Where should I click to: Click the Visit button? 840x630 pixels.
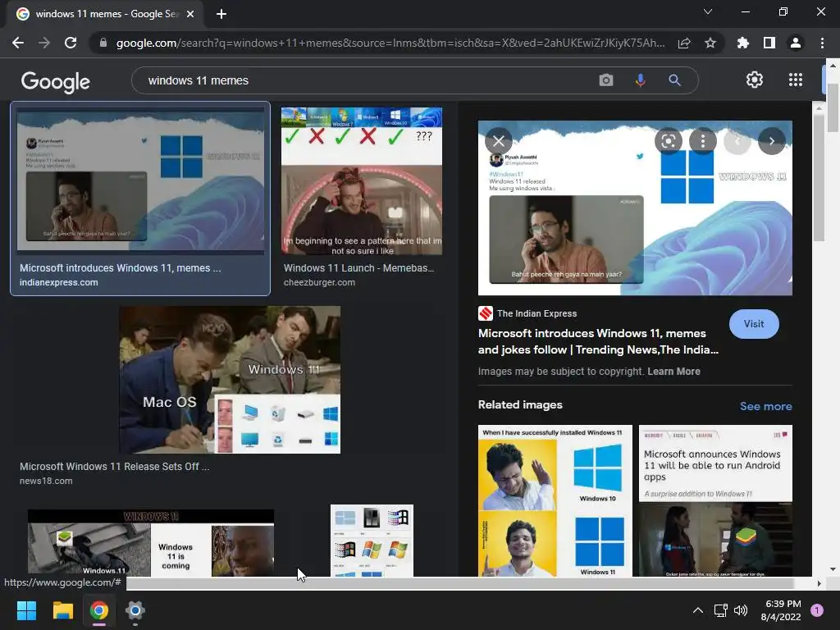click(754, 323)
